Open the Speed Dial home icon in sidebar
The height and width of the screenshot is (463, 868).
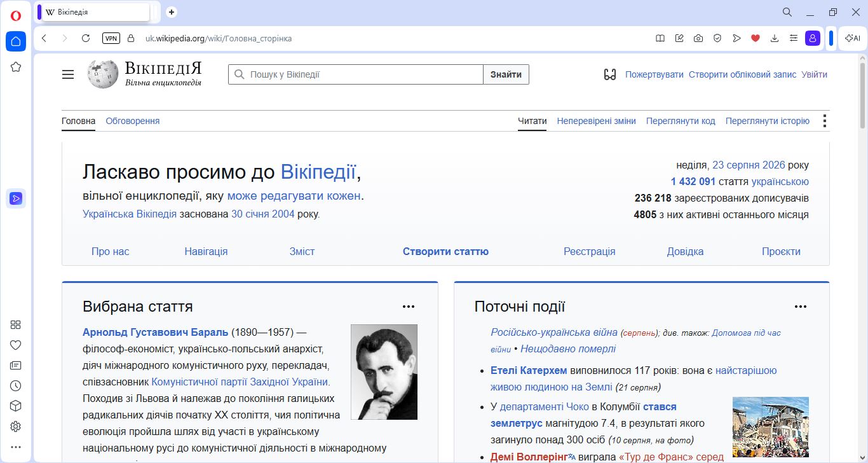16,41
